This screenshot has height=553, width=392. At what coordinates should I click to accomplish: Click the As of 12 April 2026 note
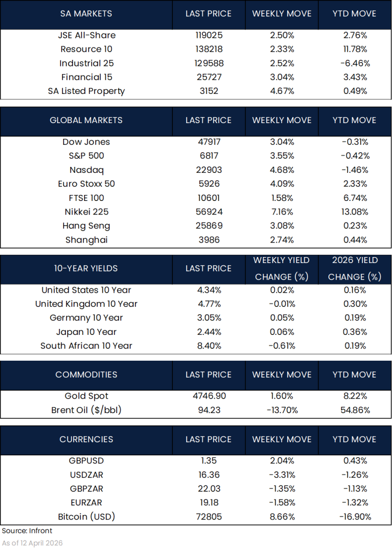pos(32,543)
